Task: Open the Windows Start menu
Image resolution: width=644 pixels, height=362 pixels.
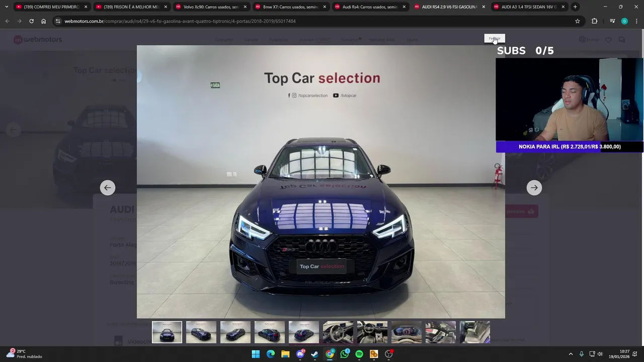Action: point(256,354)
